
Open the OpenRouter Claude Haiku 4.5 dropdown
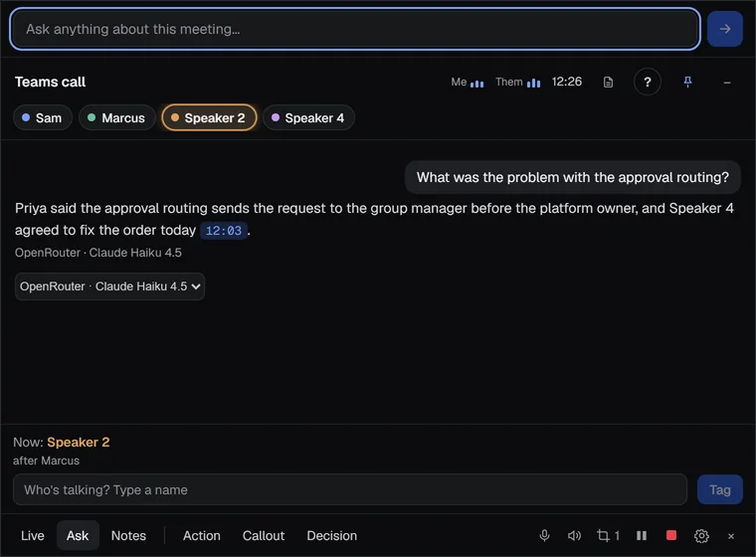109,286
